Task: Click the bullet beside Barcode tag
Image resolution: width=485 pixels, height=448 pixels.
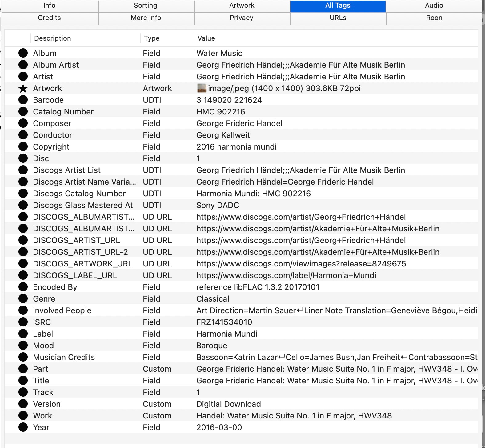Action: (x=23, y=100)
